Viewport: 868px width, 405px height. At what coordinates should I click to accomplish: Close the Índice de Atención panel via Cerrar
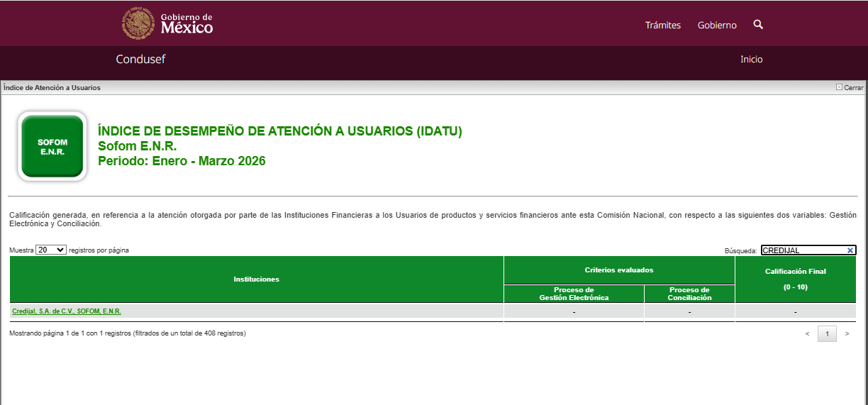(x=850, y=88)
